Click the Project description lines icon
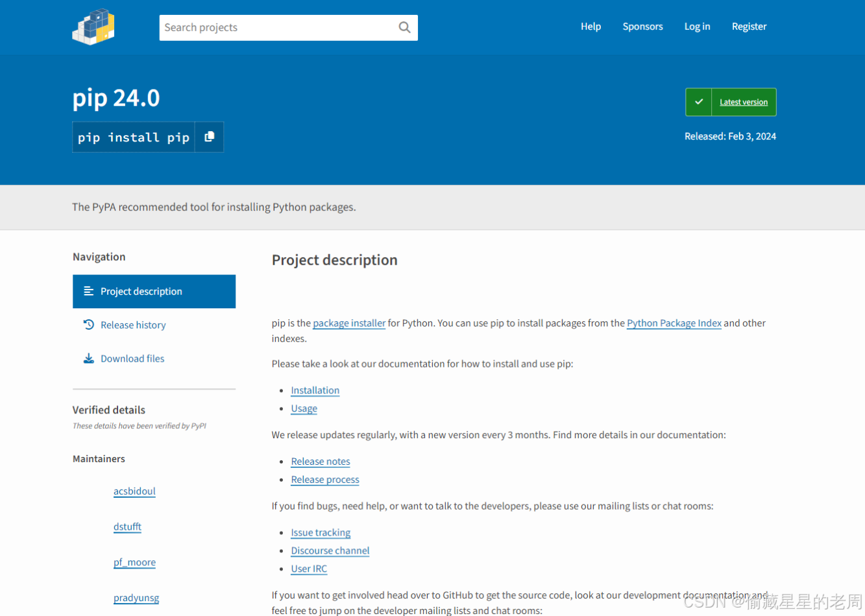The width and height of the screenshot is (865, 616). 89,291
